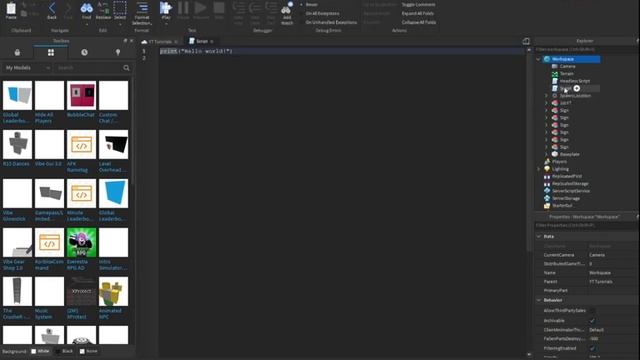Expand the Baseplate tree node
Viewport: 640px width, 360px height.
point(547,154)
